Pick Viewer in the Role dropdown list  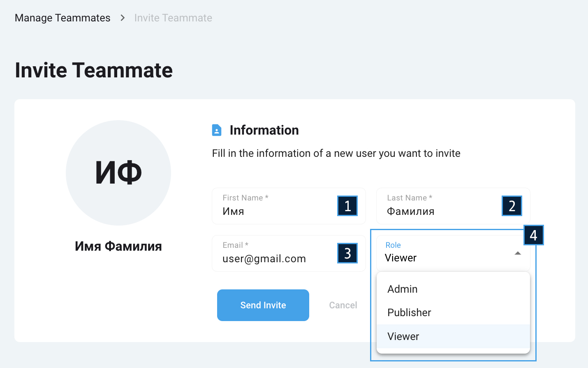click(x=403, y=336)
